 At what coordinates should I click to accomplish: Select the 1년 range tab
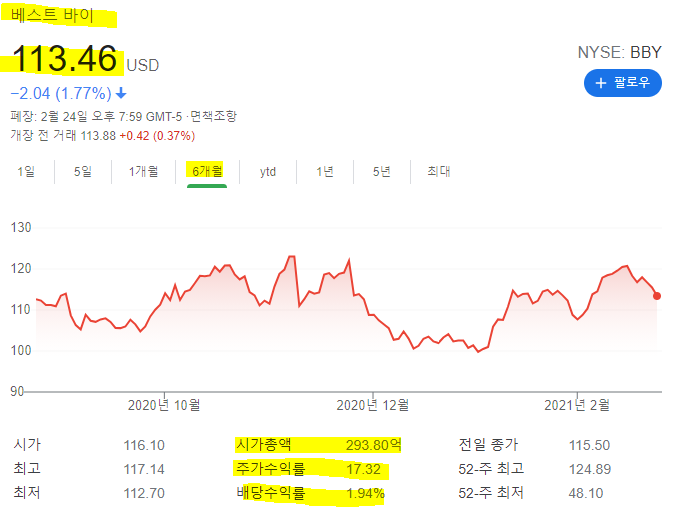[325, 171]
